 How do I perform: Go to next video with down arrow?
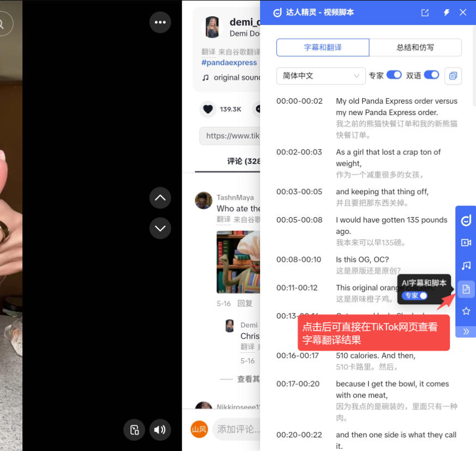click(x=160, y=228)
